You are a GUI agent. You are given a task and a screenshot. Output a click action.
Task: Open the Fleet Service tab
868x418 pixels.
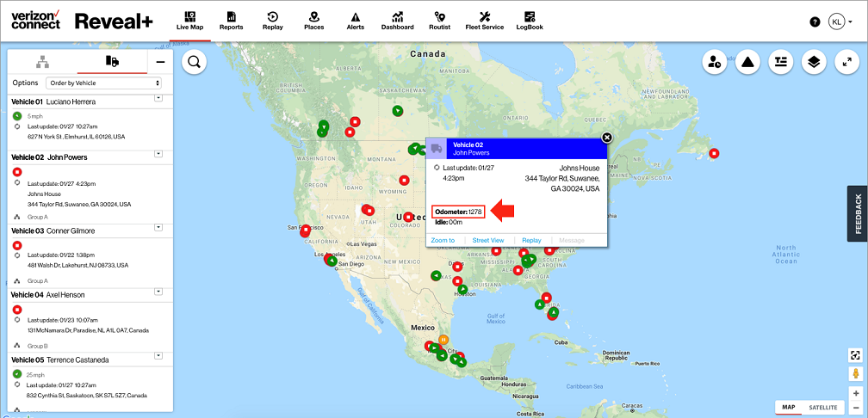click(484, 21)
